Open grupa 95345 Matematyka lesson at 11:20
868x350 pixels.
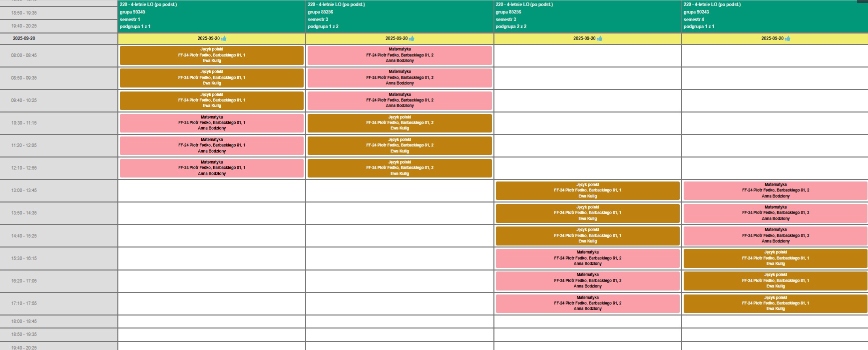pyautogui.click(x=212, y=145)
